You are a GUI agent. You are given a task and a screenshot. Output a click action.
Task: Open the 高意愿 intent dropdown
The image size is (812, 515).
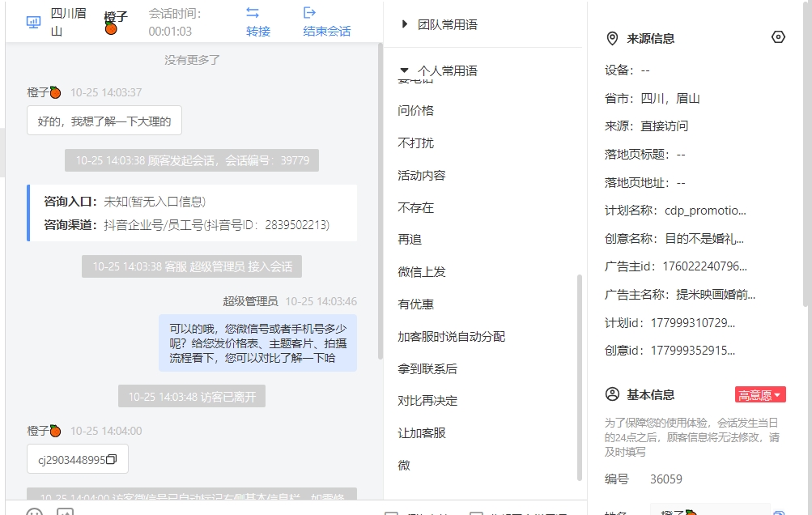coord(760,395)
